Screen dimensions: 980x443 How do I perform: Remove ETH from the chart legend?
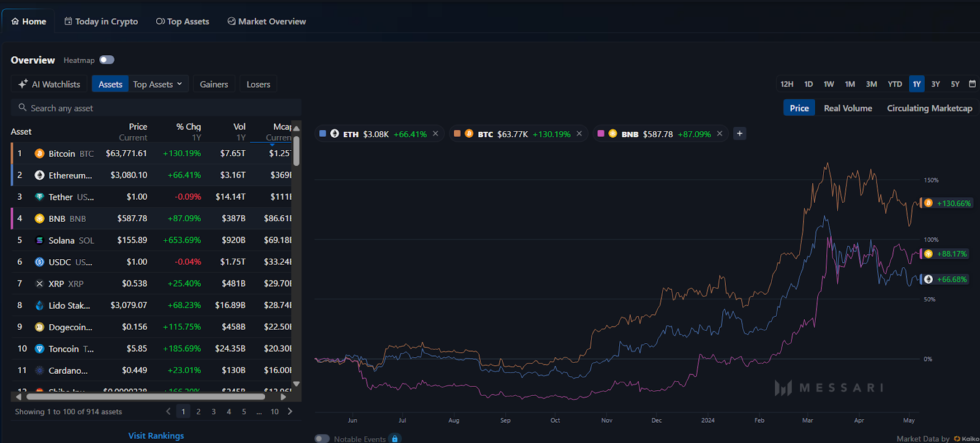435,134
